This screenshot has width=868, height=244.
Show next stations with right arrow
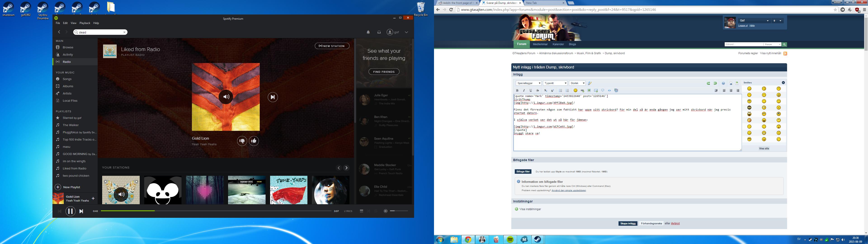pyautogui.click(x=346, y=168)
